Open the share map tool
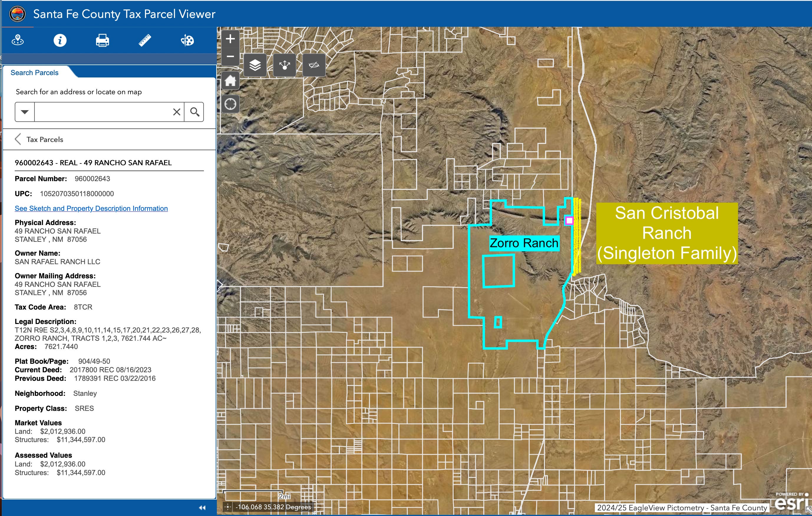812x516 pixels. click(284, 65)
